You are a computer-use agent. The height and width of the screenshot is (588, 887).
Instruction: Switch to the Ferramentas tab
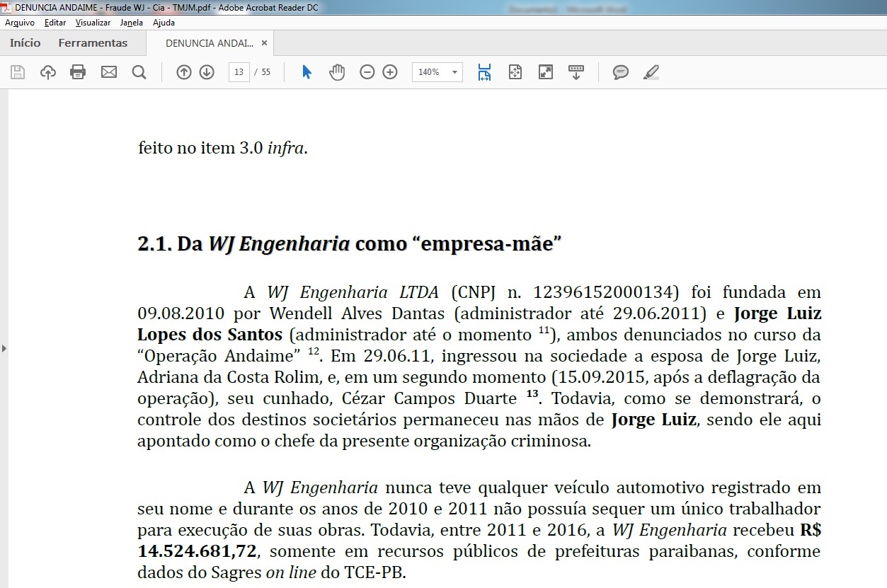click(93, 43)
